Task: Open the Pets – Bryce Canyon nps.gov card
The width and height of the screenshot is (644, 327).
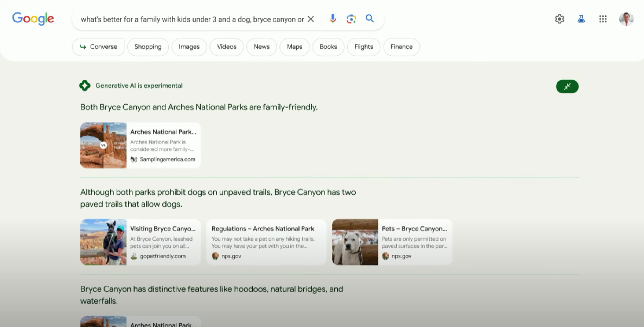Action: pos(392,242)
